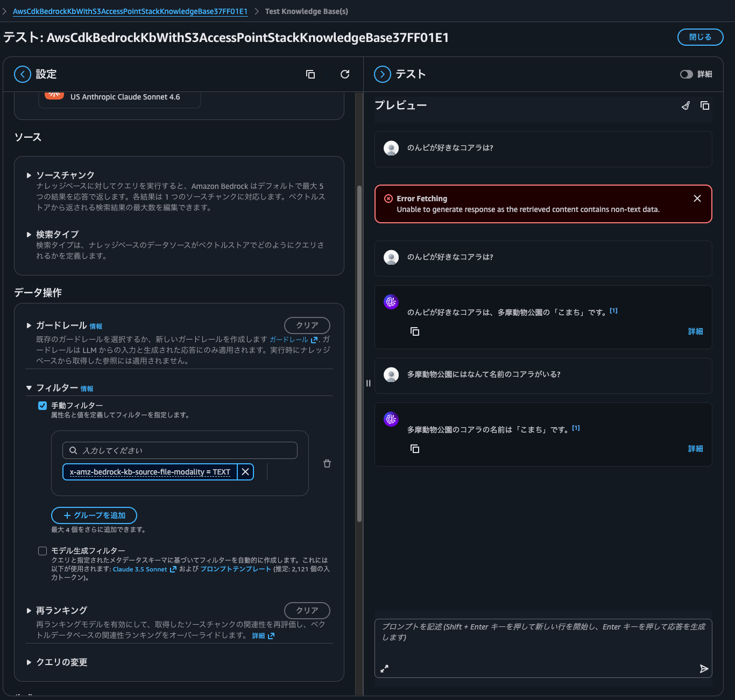735x700 pixels.
Task: Clear the ガードレール selection with クリア
Action: point(307,326)
